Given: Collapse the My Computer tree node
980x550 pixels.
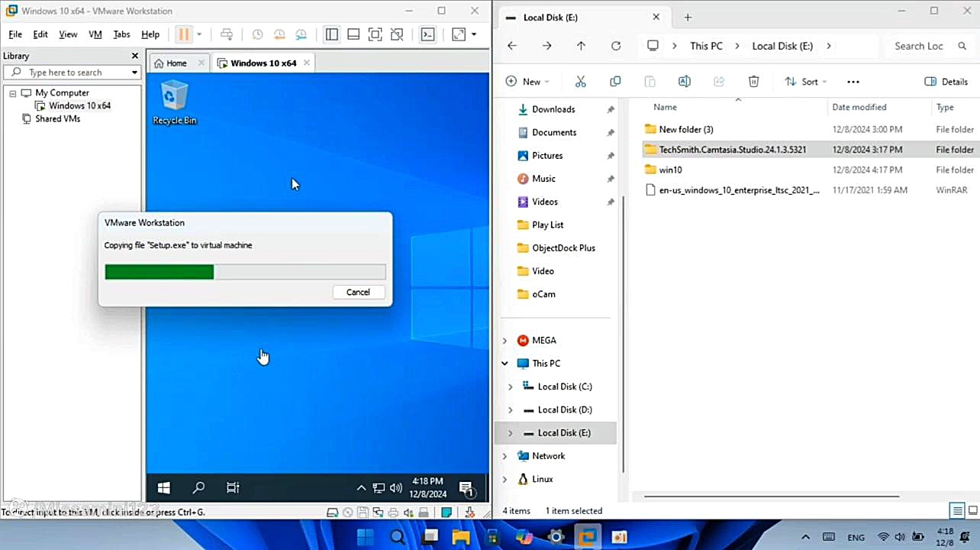Looking at the screenshot, I should tap(13, 93).
